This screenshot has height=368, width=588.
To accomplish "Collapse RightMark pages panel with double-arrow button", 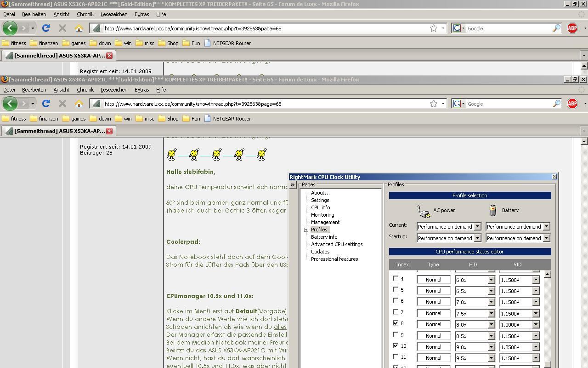I will point(293,185).
